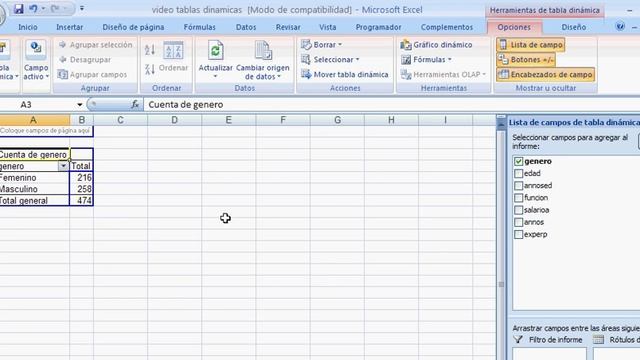Viewport: 640px width, 360px height.
Task: Click the Actualizar refresh icon
Action: [215, 51]
